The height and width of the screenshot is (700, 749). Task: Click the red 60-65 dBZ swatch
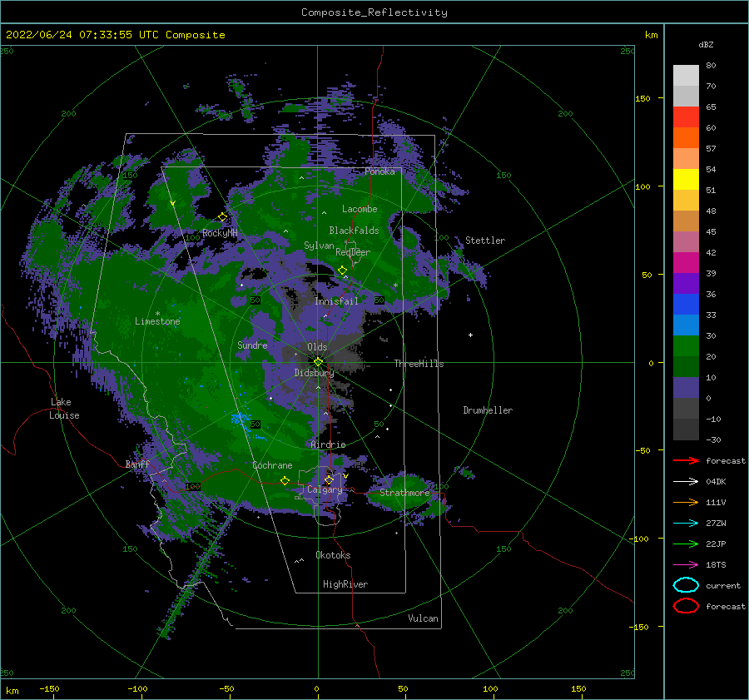tap(686, 117)
